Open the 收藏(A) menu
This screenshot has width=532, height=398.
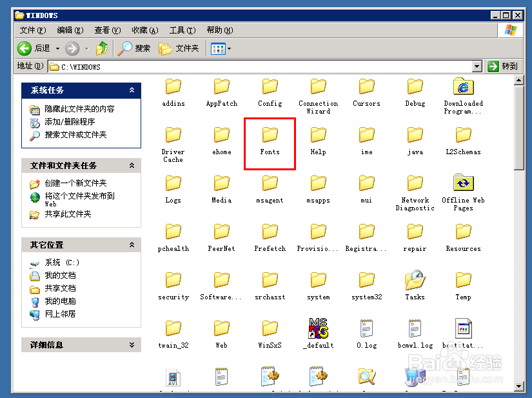click(145, 30)
